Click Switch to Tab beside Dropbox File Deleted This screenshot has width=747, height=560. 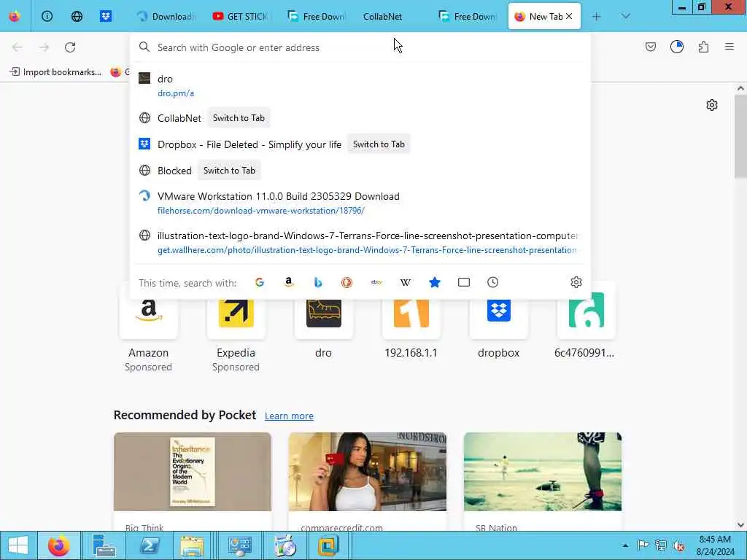coord(379,144)
